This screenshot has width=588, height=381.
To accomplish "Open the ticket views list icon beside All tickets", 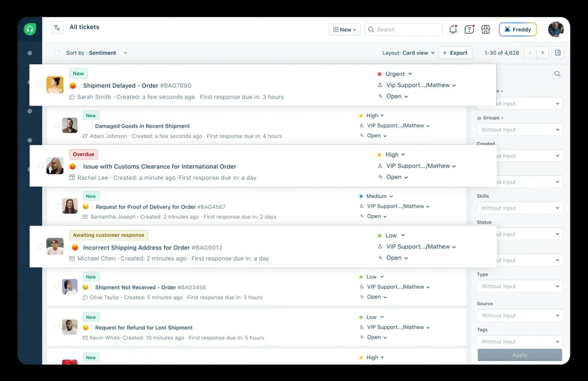I will click(57, 28).
